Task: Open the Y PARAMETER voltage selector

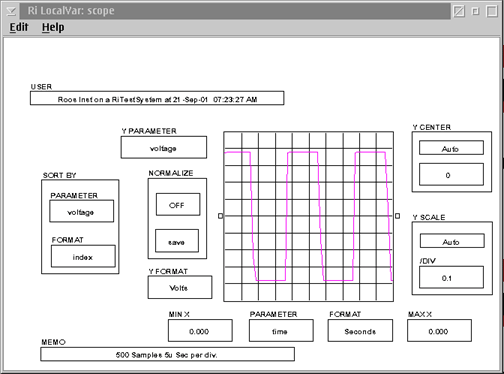Action: coord(164,147)
